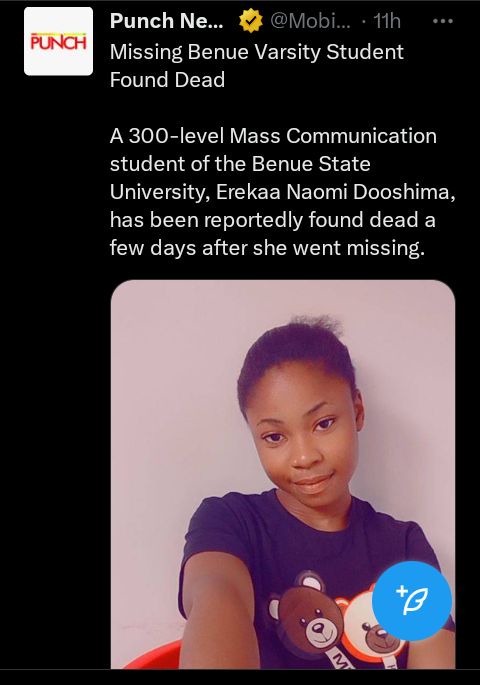The image size is (480, 685).
Task: Open the compose new post floating button
Action: click(411, 601)
